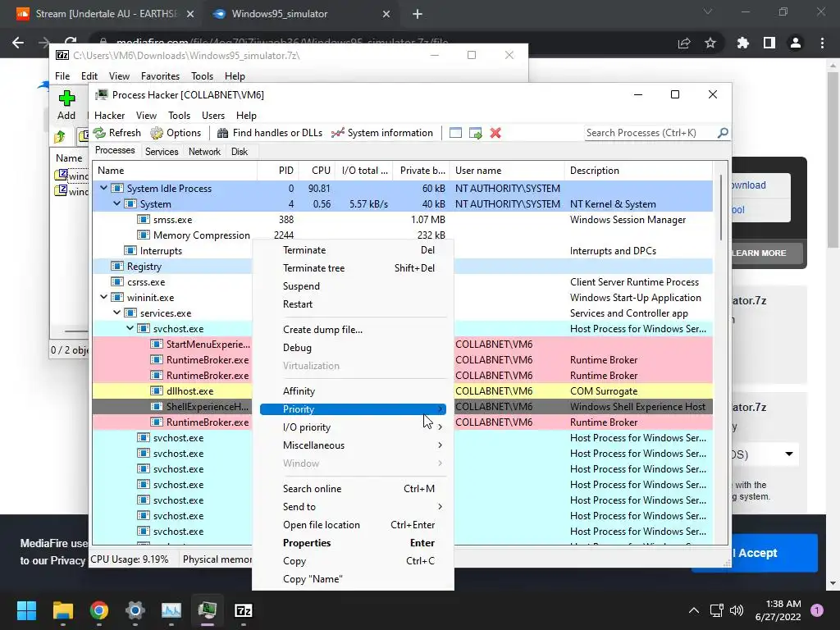This screenshot has width=840, height=630.
Task: Click the search magnifier icon
Action: tap(723, 132)
